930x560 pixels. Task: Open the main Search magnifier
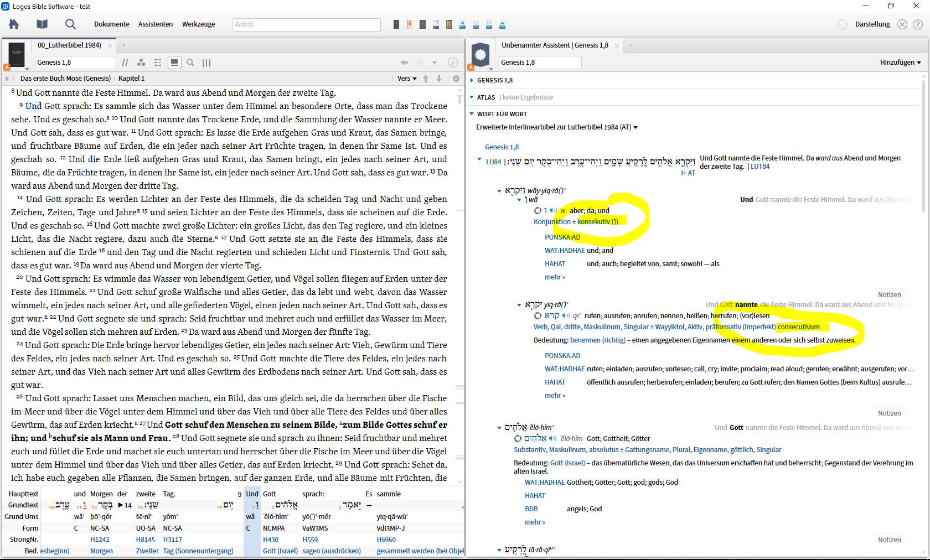pyautogui.click(x=70, y=24)
